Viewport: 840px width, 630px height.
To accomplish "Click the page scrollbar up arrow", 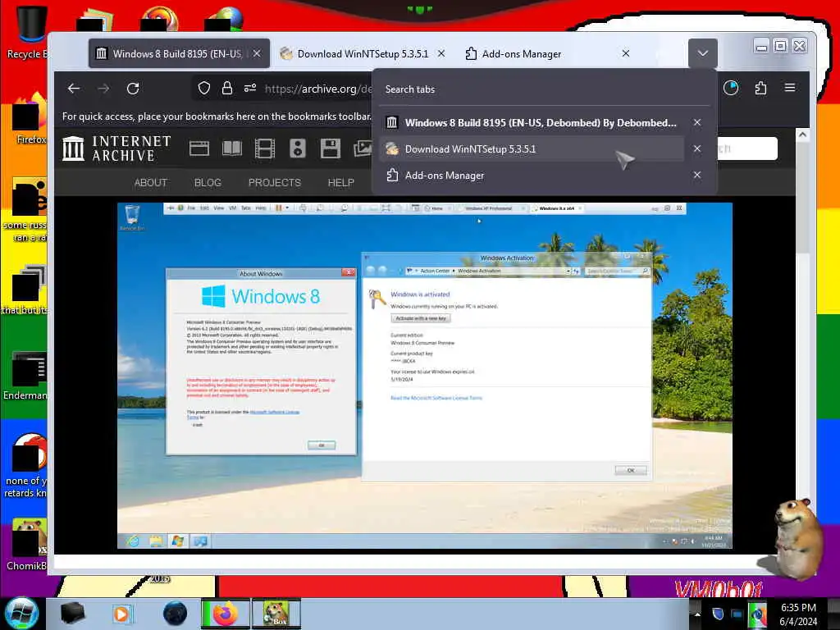I will click(x=802, y=135).
